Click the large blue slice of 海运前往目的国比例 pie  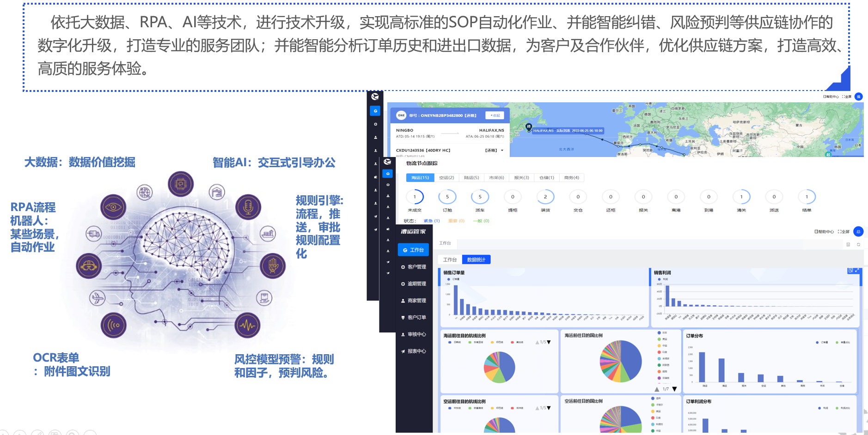point(631,360)
